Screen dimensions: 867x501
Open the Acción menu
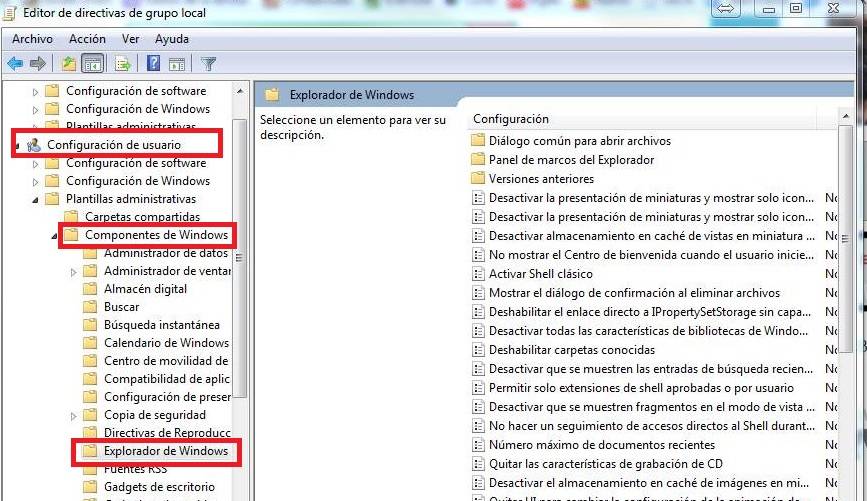click(x=87, y=39)
